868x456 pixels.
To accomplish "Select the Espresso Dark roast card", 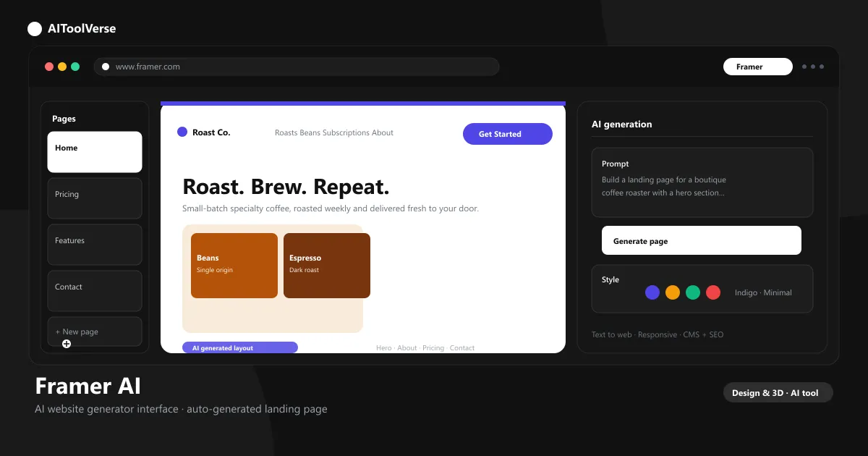I will (x=327, y=266).
